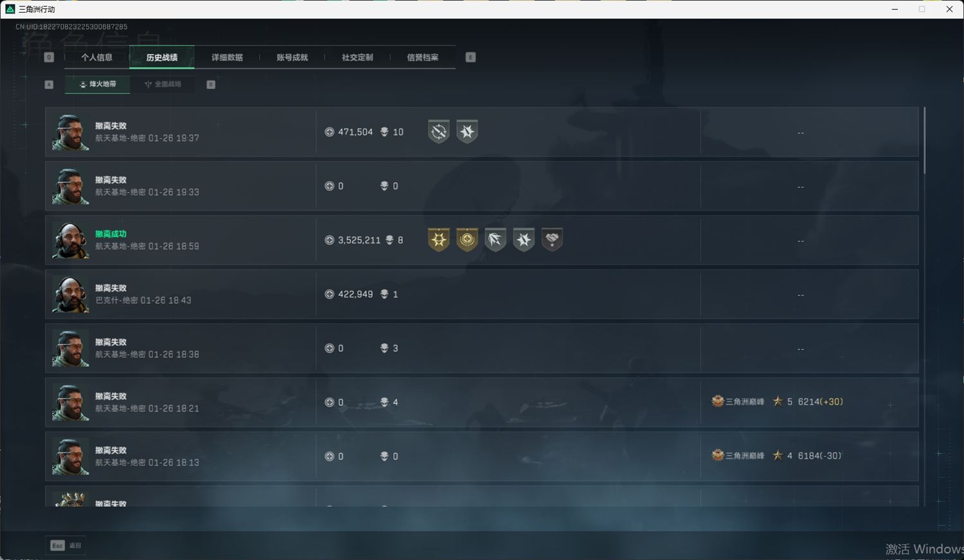
Task: Switch to the 详细数据 tab
Action: [227, 57]
